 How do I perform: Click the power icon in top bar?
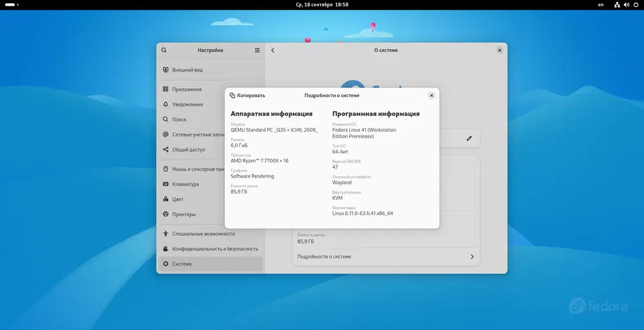click(x=636, y=5)
